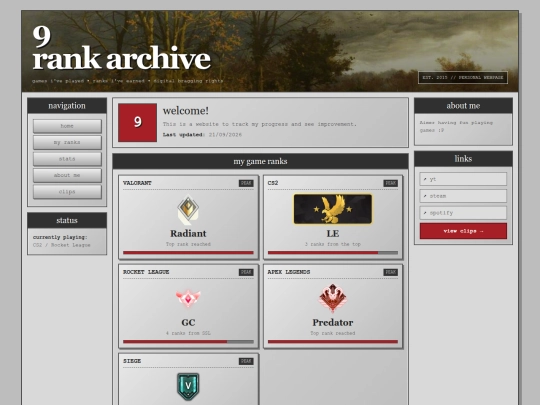Screen dimensions: 540x405
Task: Open the clips navigation button
Action: (x=67, y=192)
